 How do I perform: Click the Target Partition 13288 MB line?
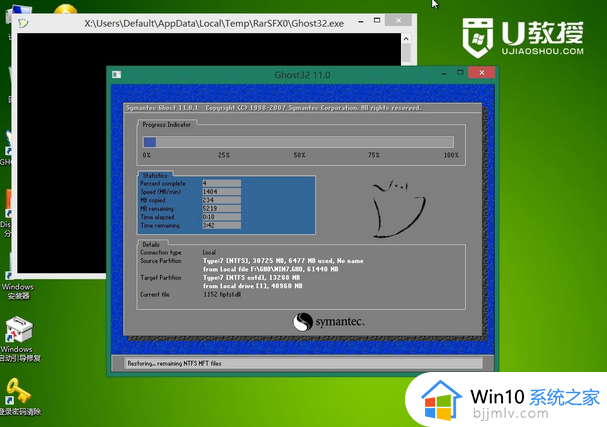click(x=252, y=278)
